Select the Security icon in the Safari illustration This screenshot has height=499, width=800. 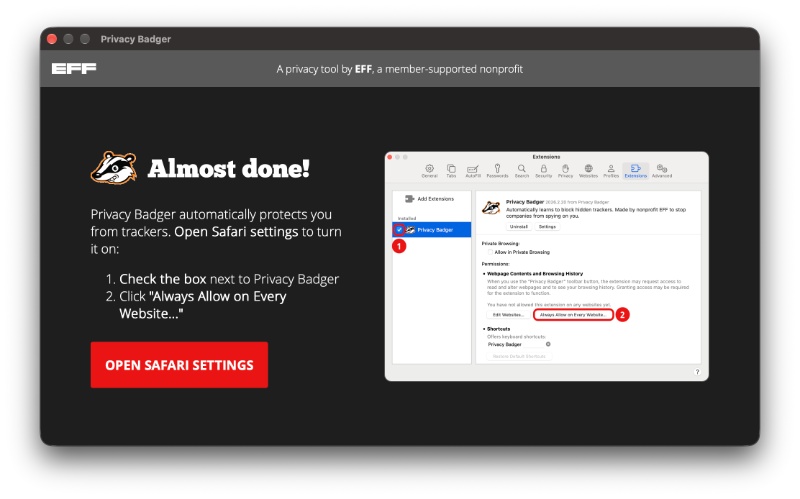(x=543, y=170)
